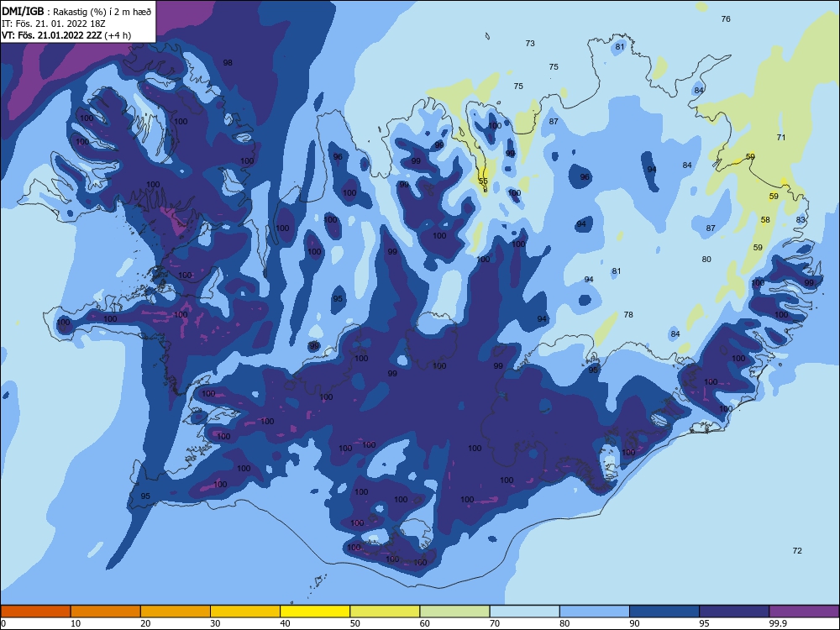This screenshot has width=840, height=630.
Task: Click the map value '73' off the north coast
Action: pos(530,44)
